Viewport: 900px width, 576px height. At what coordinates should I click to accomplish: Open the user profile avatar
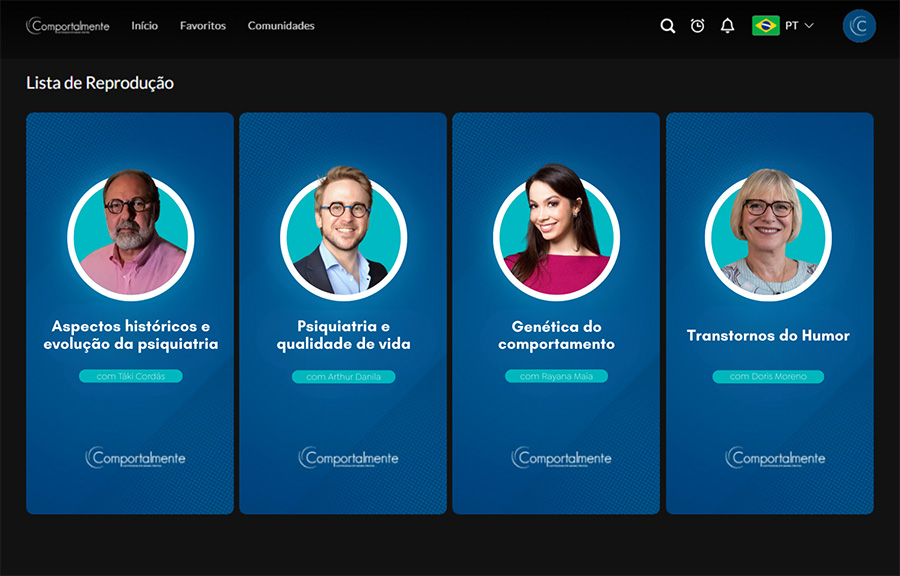pos(859,26)
